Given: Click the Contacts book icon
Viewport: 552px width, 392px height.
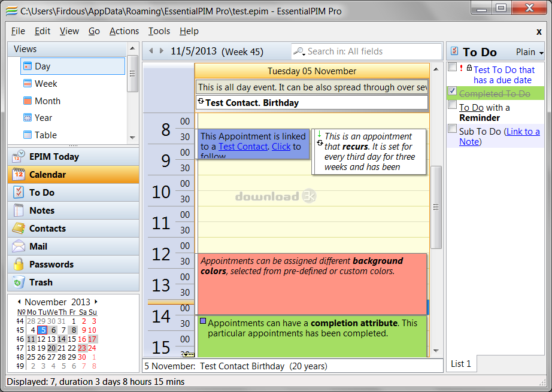Looking at the screenshot, I should (x=19, y=229).
